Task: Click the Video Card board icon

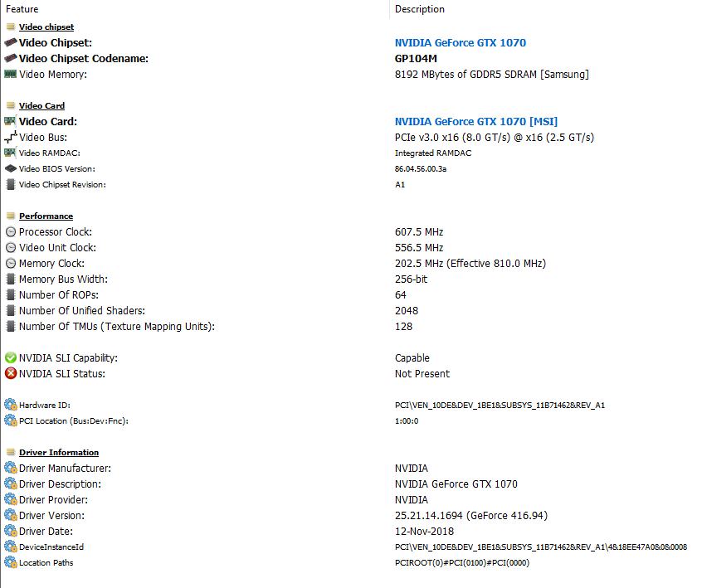Action: point(10,121)
